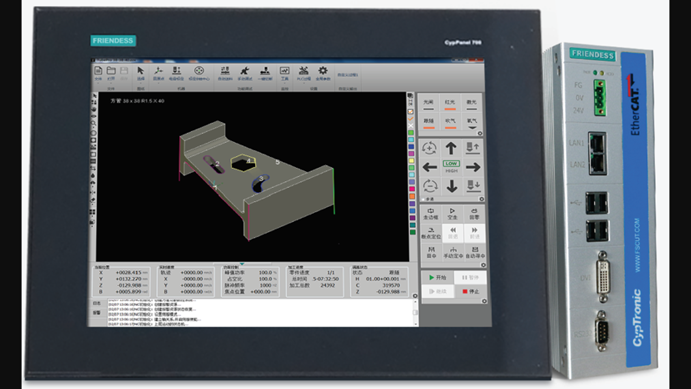Viewport: 691px width, 389px height.
Task: Open the folder icon in ribbon
Action: coord(111,70)
